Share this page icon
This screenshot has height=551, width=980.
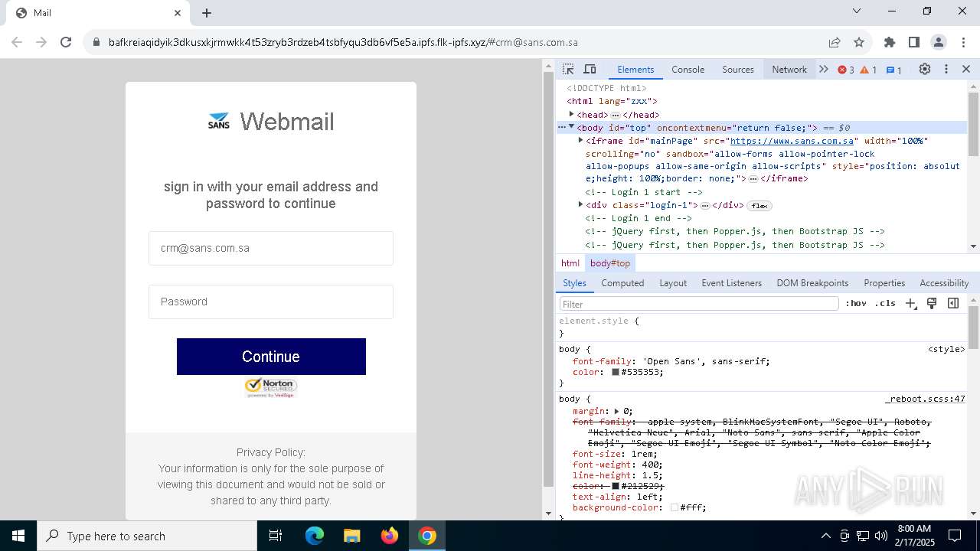point(835,42)
